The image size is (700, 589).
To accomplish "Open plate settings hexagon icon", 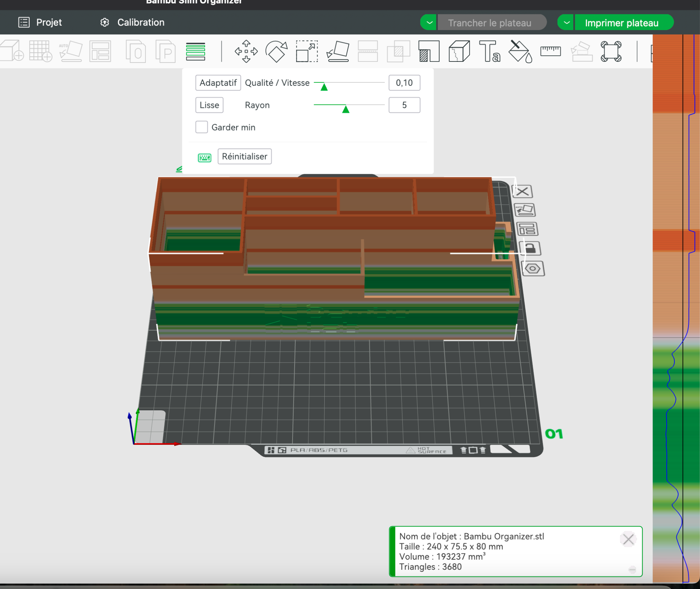I will tap(533, 269).
